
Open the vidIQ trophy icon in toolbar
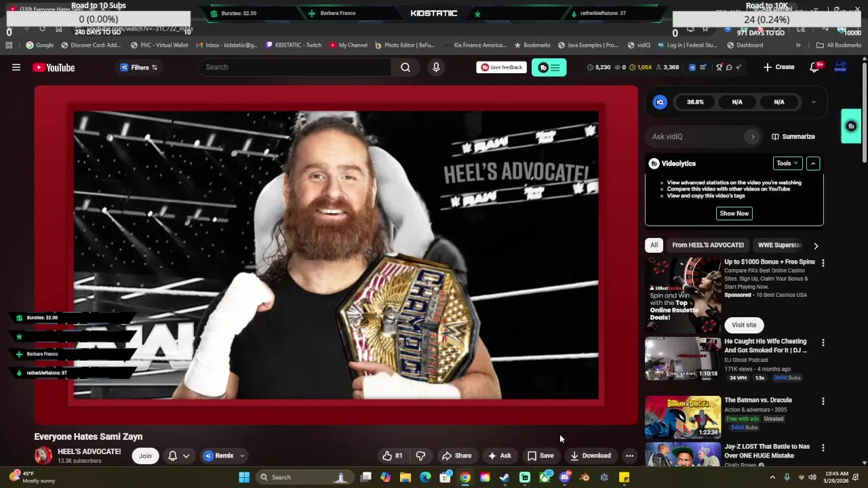[x=719, y=67]
